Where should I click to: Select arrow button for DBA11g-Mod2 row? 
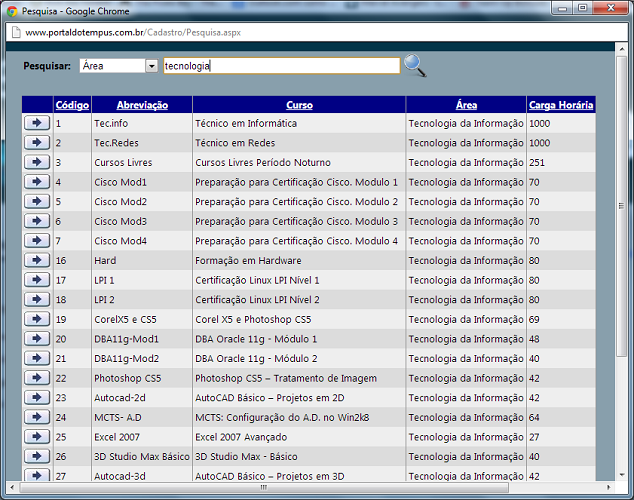click(37, 358)
